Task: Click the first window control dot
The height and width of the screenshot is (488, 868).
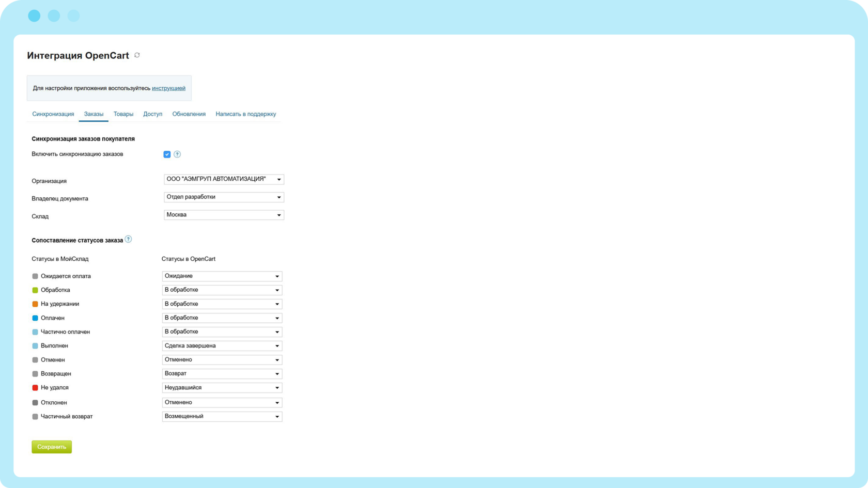Action: [34, 15]
